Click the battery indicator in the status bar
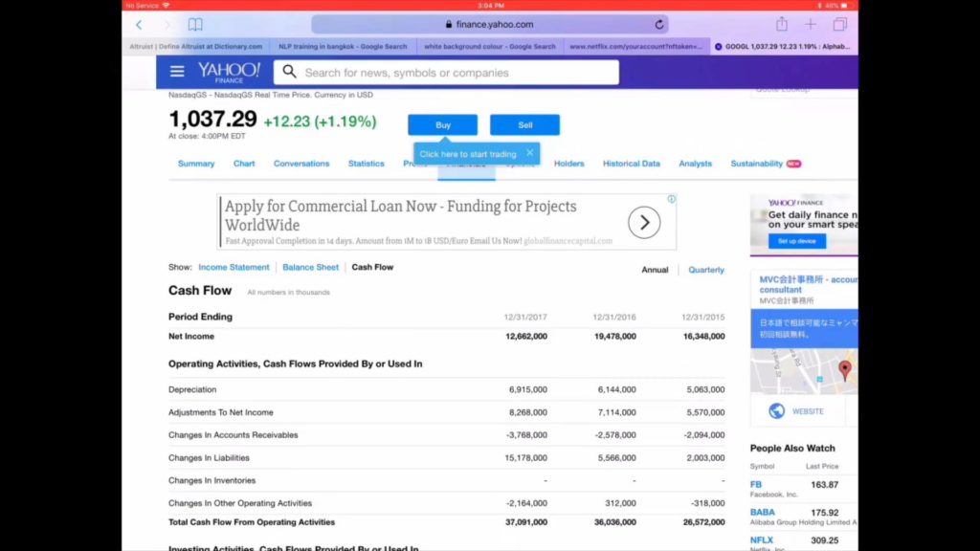980x551 pixels. 843,6
